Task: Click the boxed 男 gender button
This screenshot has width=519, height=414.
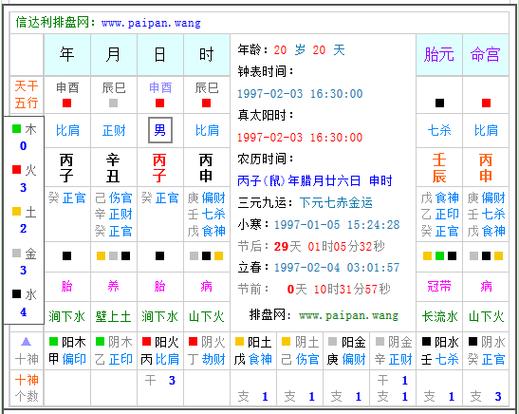Action: tap(160, 130)
